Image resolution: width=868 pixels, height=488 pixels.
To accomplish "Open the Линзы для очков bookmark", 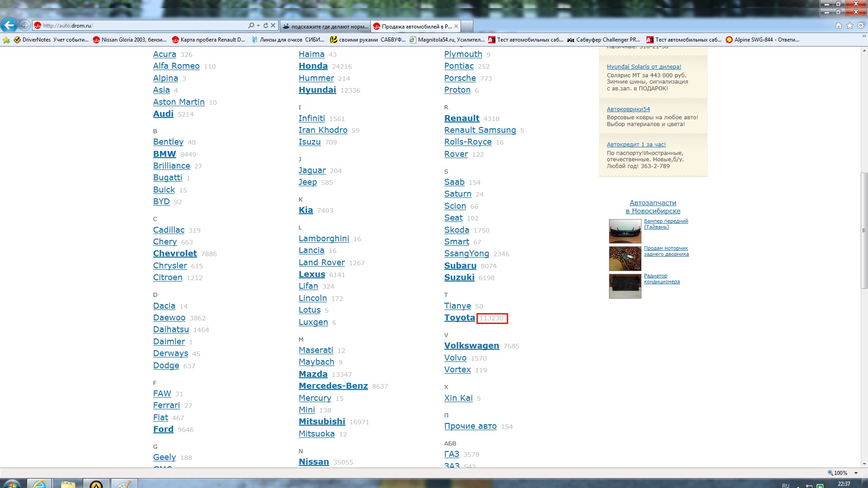I will pyautogui.click(x=288, y=40).
